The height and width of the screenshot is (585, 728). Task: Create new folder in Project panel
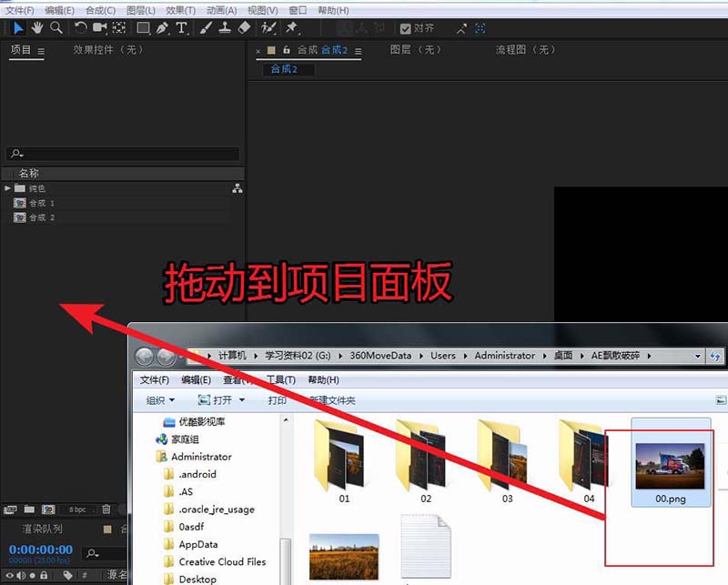click(29, 509)
